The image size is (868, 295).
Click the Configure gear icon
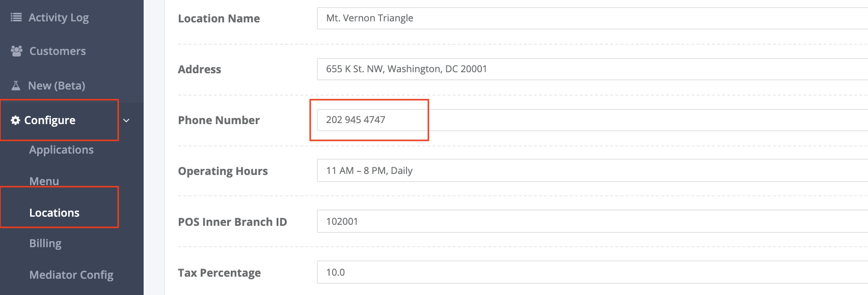[x=16, y=120]
